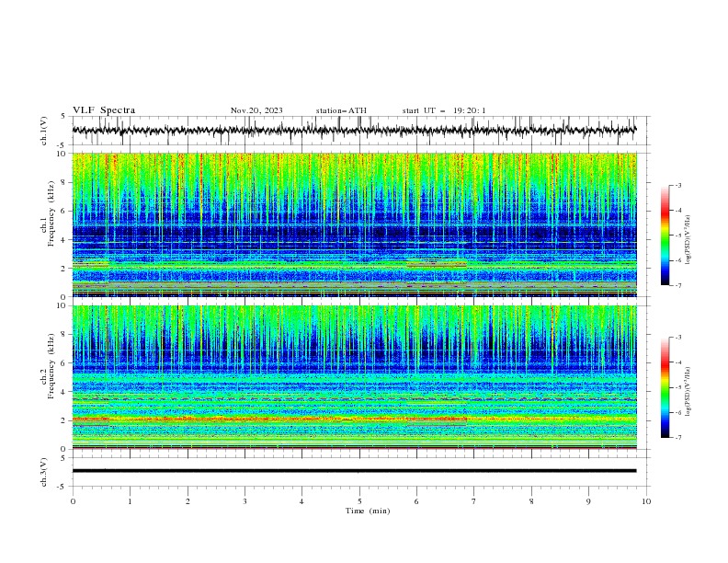Click the ch.1 spectrogram color bar
Viewport: 728px width, 563px height.
(665, 236)
